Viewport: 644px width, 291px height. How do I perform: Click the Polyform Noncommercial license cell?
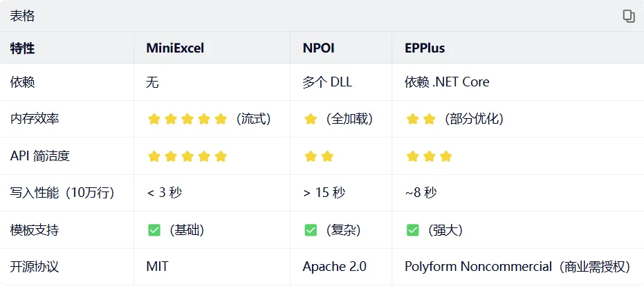pos(517,267)
